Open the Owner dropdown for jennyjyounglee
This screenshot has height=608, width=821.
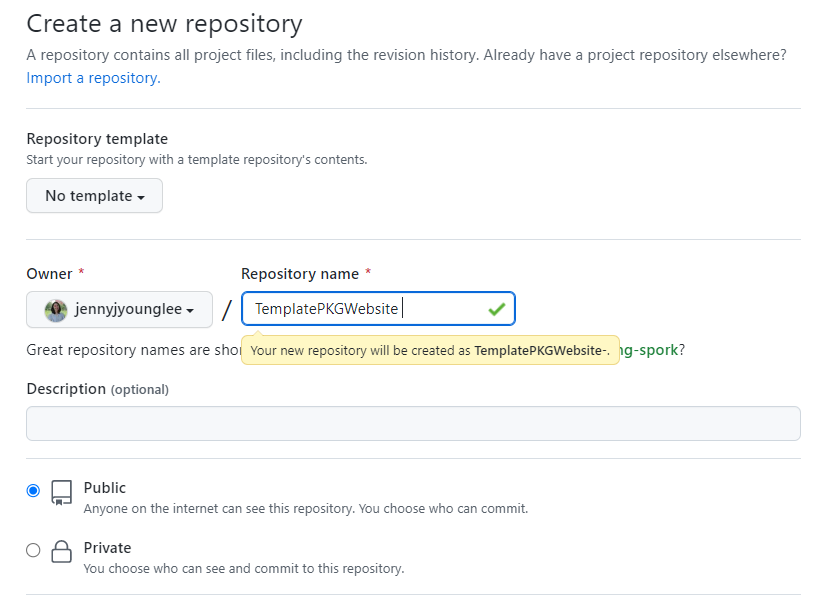[x=119, y=309]
